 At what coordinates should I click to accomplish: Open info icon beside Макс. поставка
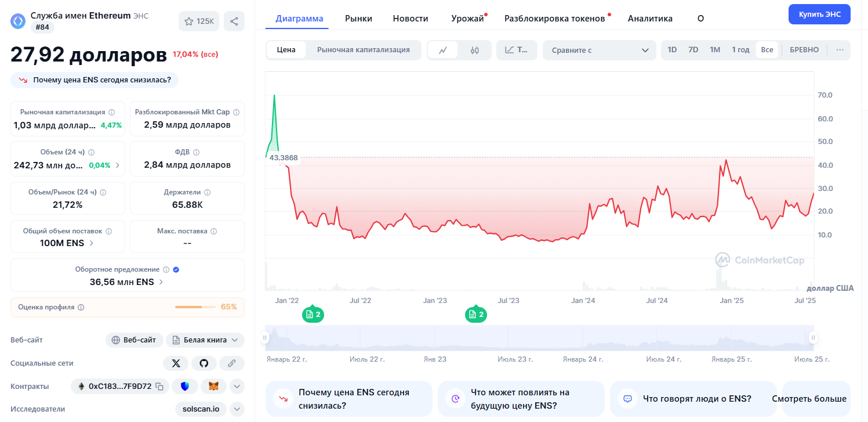pos(213,231)
